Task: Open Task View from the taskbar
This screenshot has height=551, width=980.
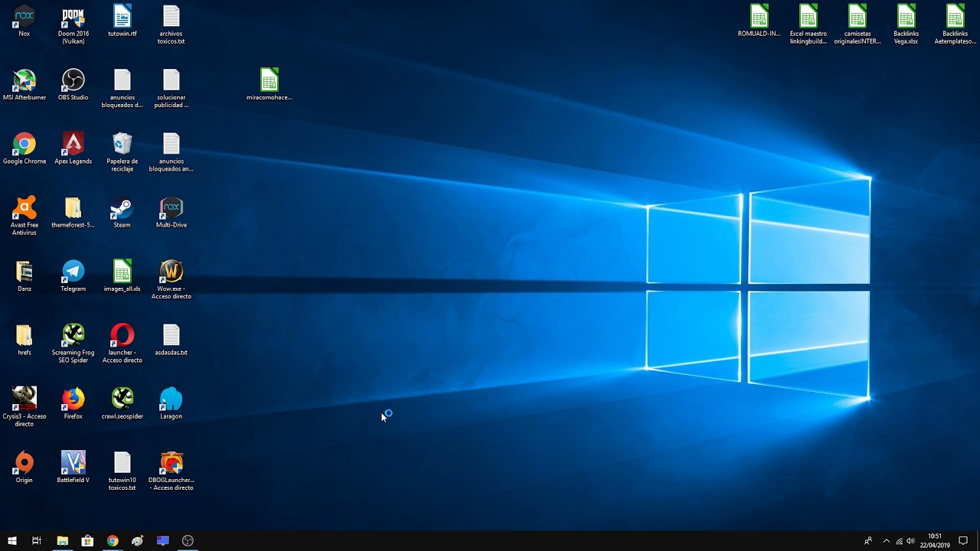Action: click(36, 541)
